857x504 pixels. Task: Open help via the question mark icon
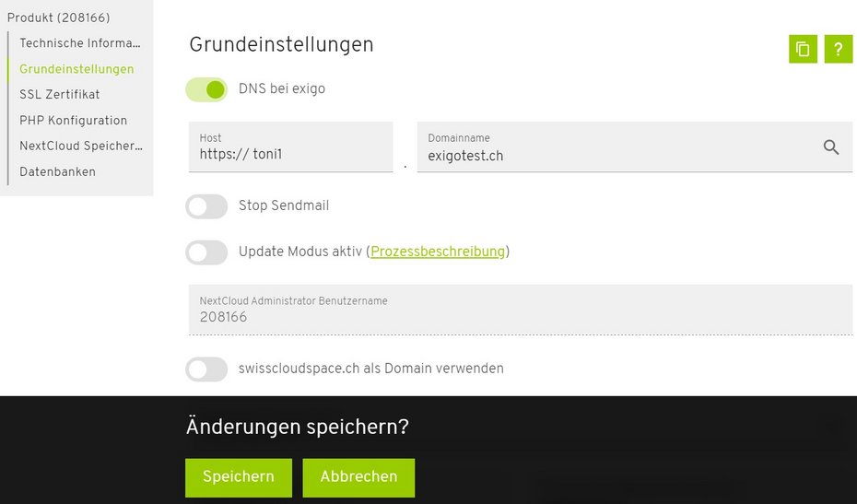tap(839, 49)
